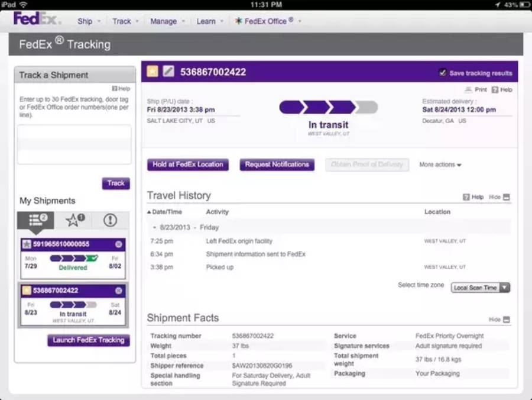The width and height of the screenshot is (532, 400).
Task: Expand the More actions dropdown
Action: coord(440,164)
